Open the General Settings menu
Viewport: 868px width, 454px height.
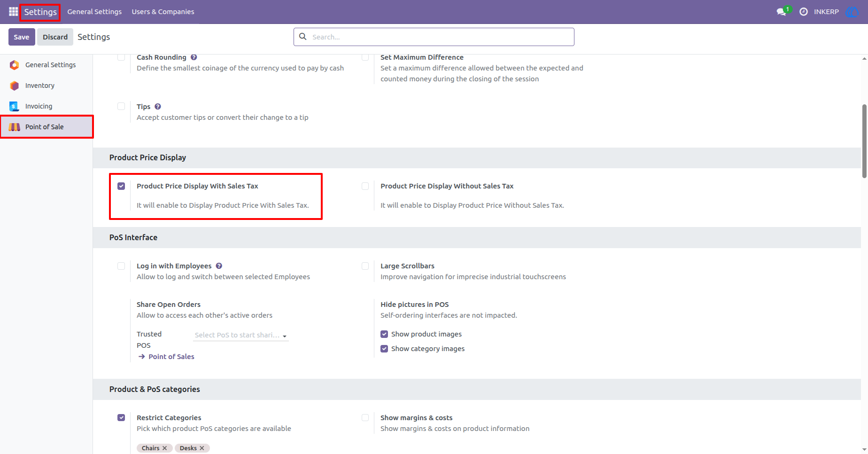(x=94, y=12)
